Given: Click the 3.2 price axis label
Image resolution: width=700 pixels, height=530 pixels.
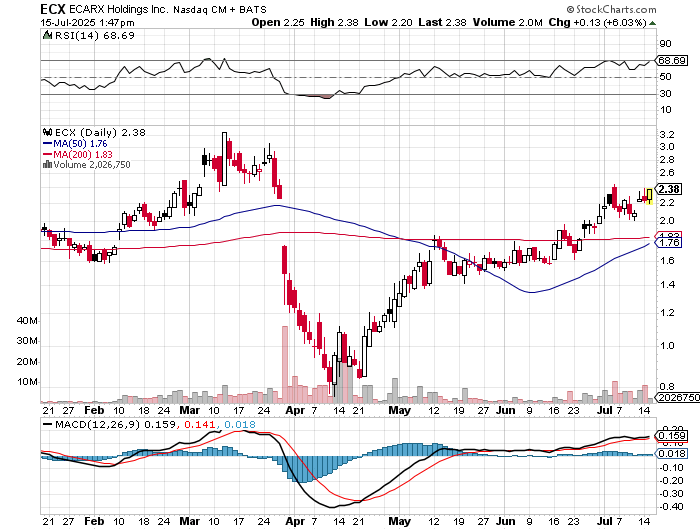Looking at the screenshot, I should 667,135.
